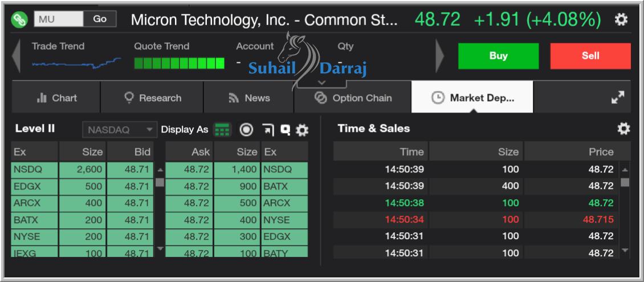Image resolution: width=644 pixels, height=282 pixels.
Task: Select the NSDQ ask row size 1,400
Action: [x=237, y=170]
